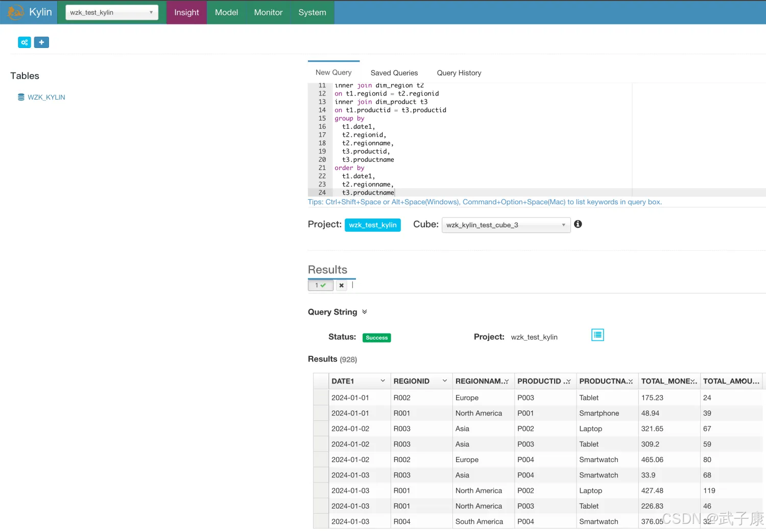Click the WZK_KYLIN database icon
Image resolution: width=766 pixels, height=532 pixels.
pyautogui.click(x=21, y=97)
